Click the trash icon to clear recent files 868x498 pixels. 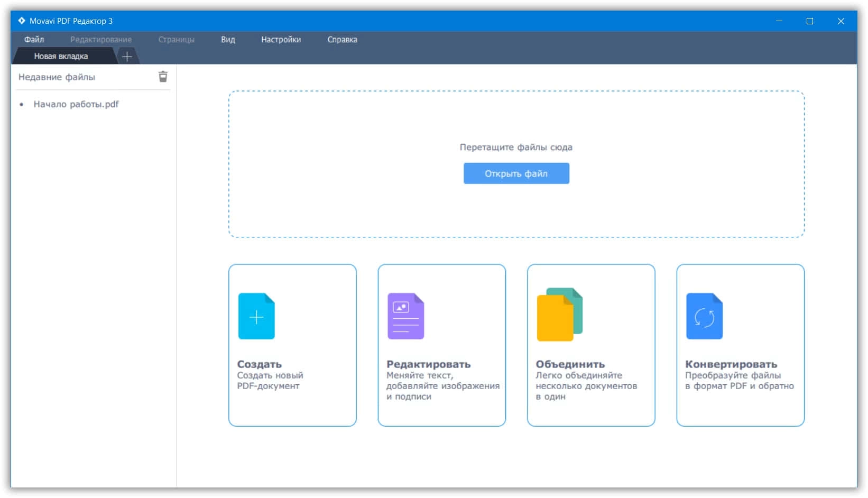(x=163, y=77)
